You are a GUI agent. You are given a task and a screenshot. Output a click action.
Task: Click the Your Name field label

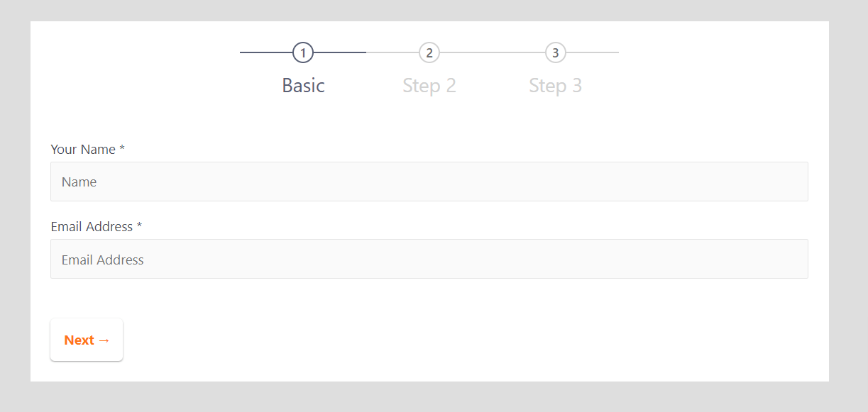(83, 149)
